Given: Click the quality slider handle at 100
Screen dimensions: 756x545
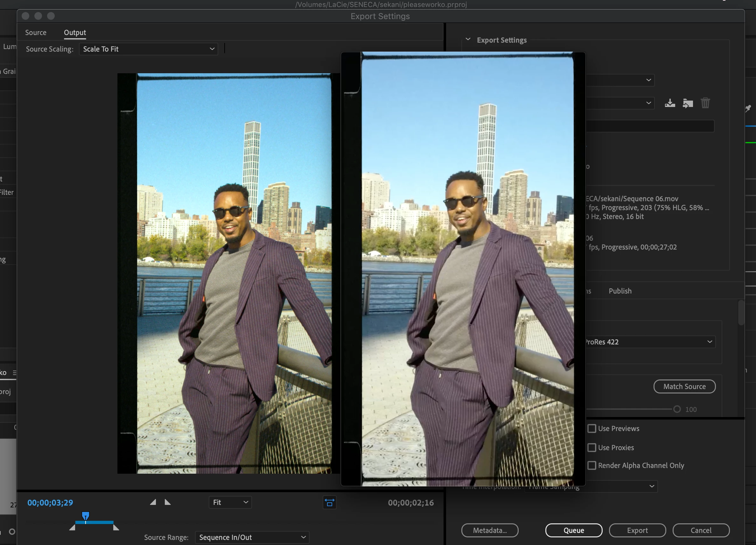Looking at the screenshot, I should (x=677, y=409).
